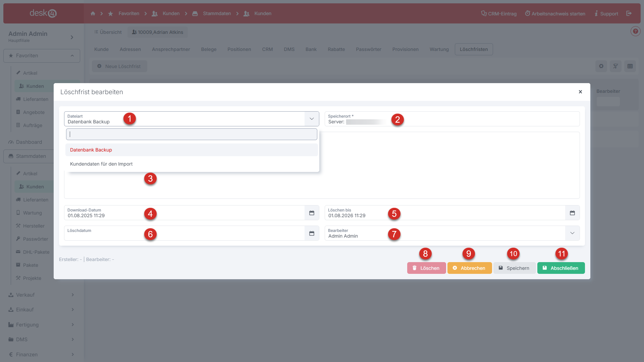The height and width of the screenshot is (362, 644).
Task: Click the Dateiart search input field
Action: 192,134
